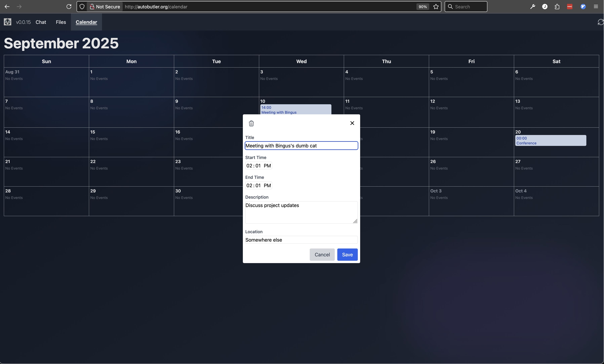Switch to the Chat tab

tap(41, 22)
